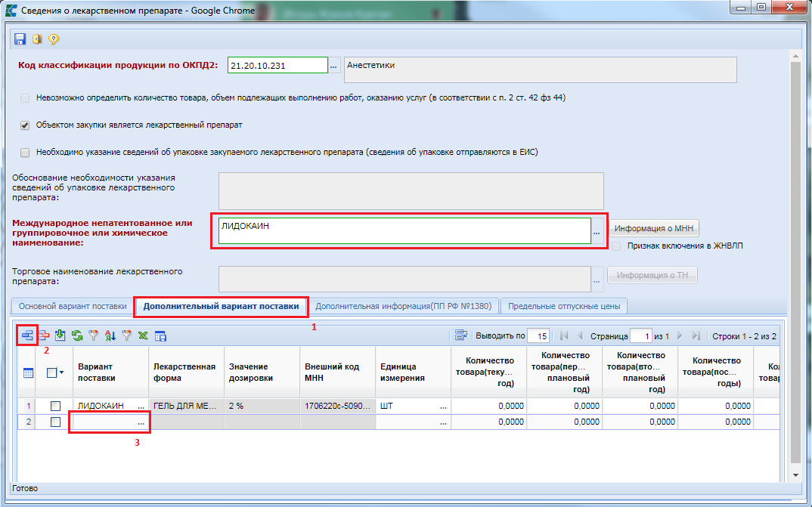812x507 pixels.
Task: Enable the packaging info 'Необходимо указание сведений об упаковке' checkbox
Action: pos(25,152)
